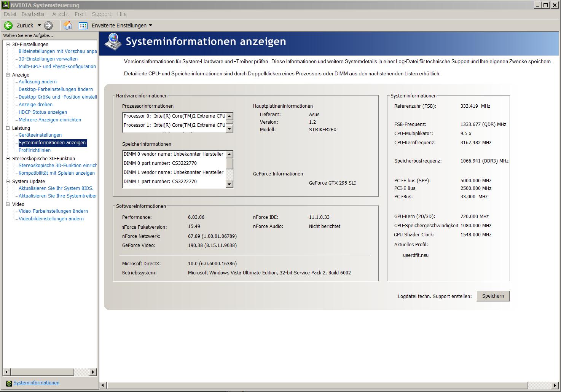Collapse the System Update tree node
Viewport: 561px width, 392px height.
(8, 182)
